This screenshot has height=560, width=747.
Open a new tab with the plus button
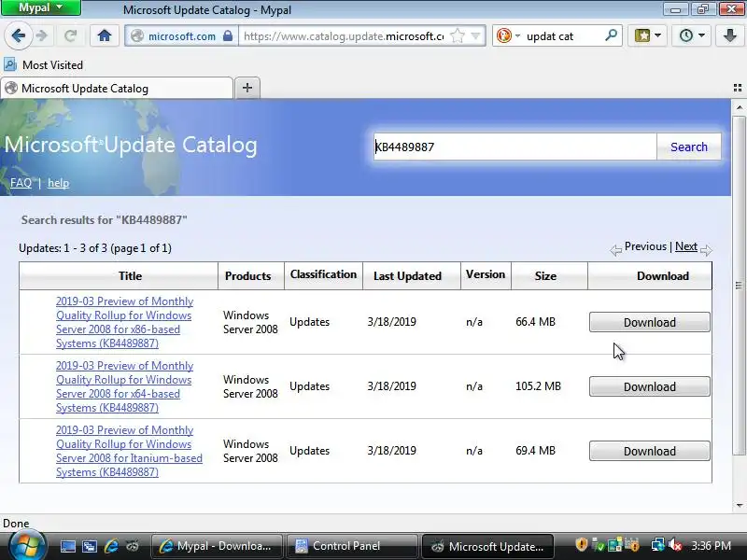pyautogui.click(x=247, y=88)
